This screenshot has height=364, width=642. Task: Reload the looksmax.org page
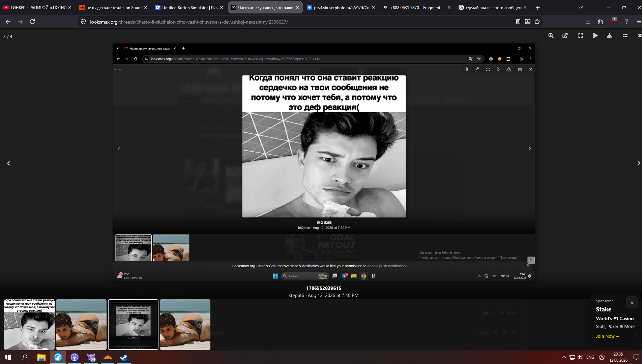click(x=32, y=22)
